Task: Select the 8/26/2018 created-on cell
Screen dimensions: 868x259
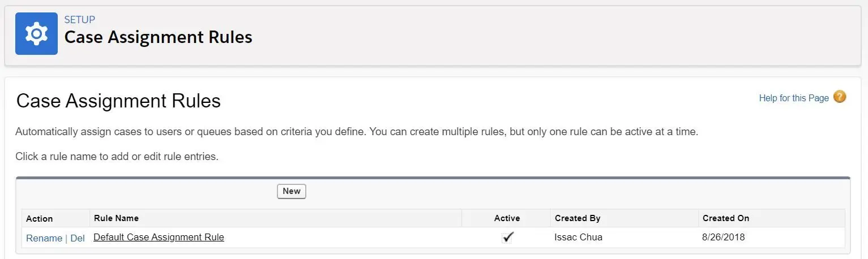Action: point(724,238)
